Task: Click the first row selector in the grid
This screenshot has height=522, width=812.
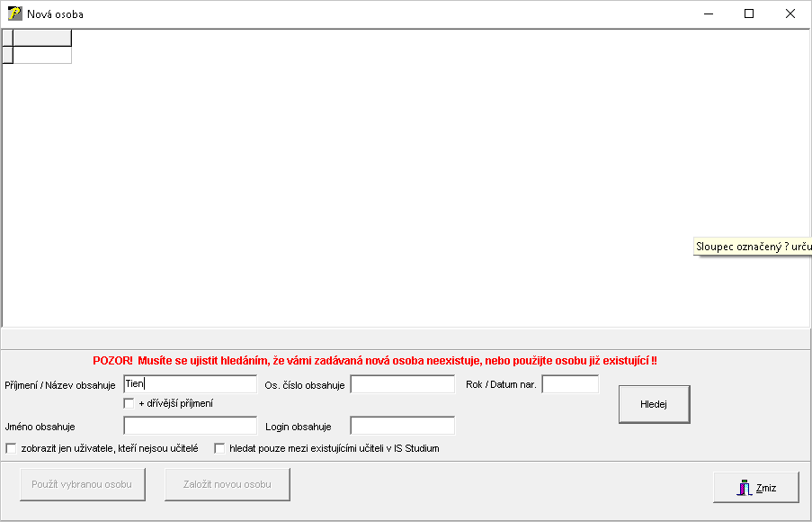Action: [x=8, y=55]
